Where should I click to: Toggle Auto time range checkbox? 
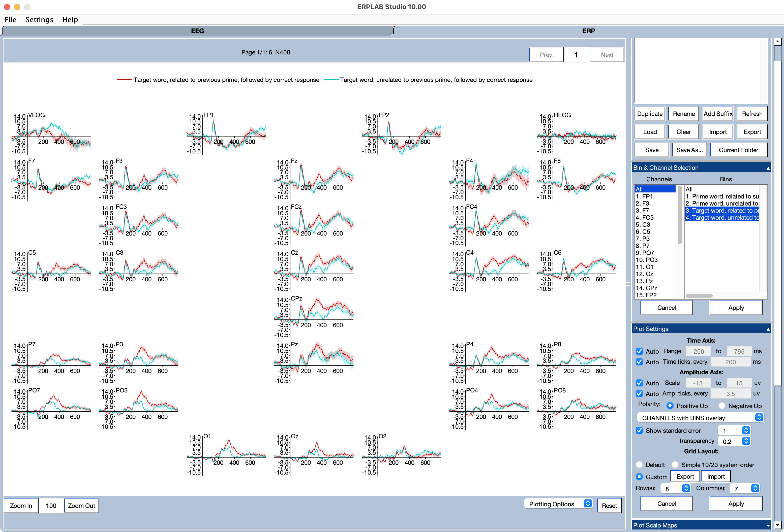click(639, 351)
